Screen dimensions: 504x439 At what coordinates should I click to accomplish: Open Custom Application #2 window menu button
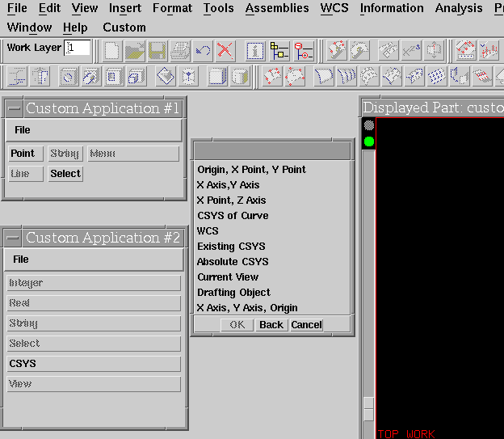point(14,238)
